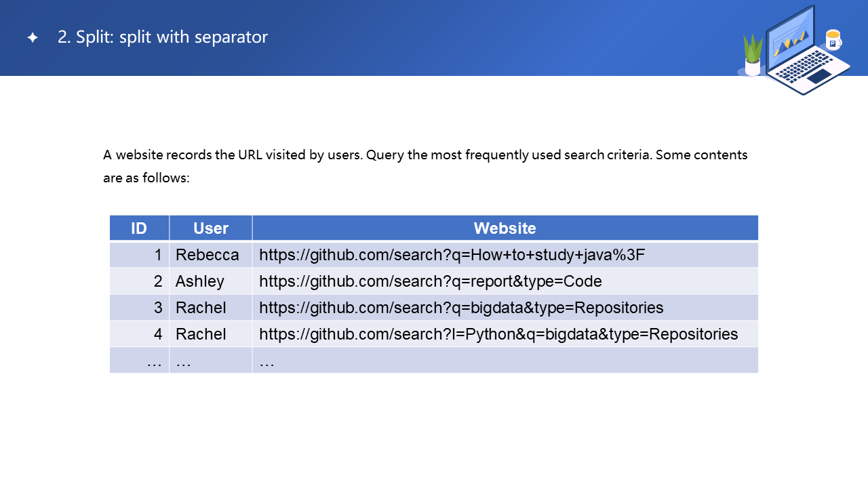Click the four-point star icon beside the title
This screenshot has width=868, height=488.
33,38
